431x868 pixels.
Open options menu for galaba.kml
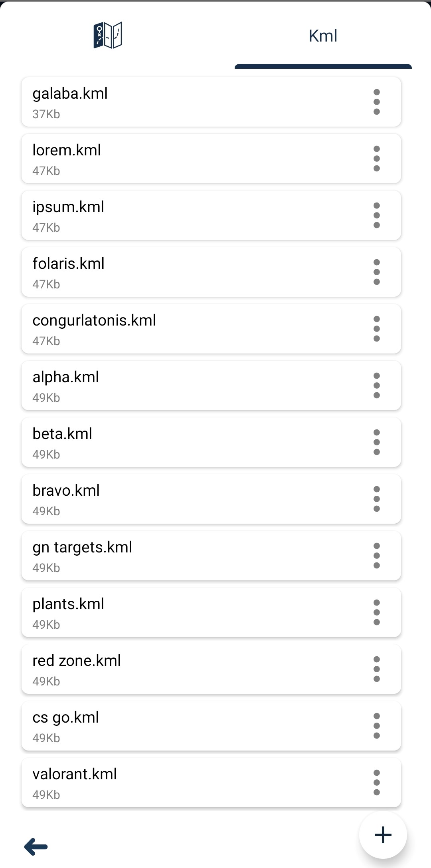coord(376,102)
